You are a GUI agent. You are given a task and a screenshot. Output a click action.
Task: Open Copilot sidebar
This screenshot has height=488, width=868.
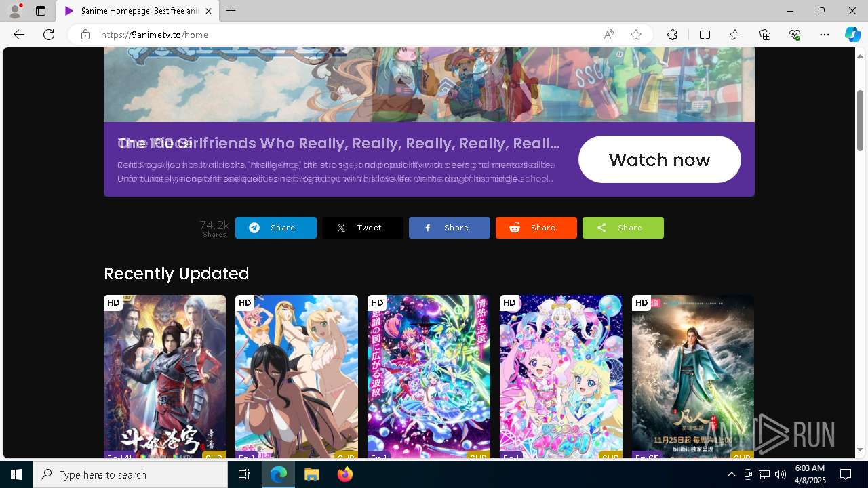click(x=852, y=35)
